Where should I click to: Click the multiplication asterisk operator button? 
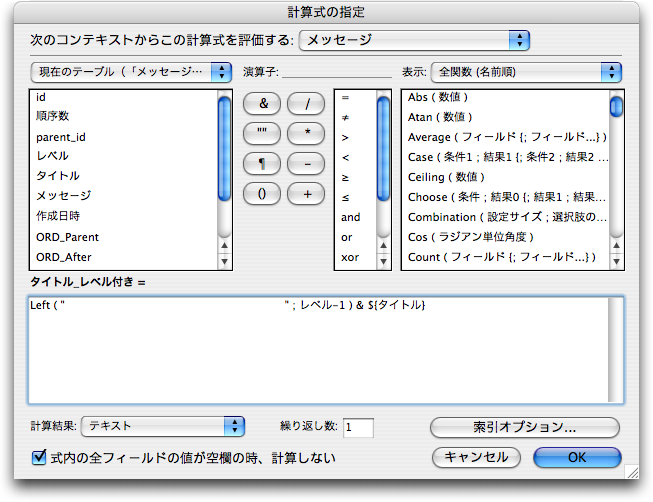point(306,133)
